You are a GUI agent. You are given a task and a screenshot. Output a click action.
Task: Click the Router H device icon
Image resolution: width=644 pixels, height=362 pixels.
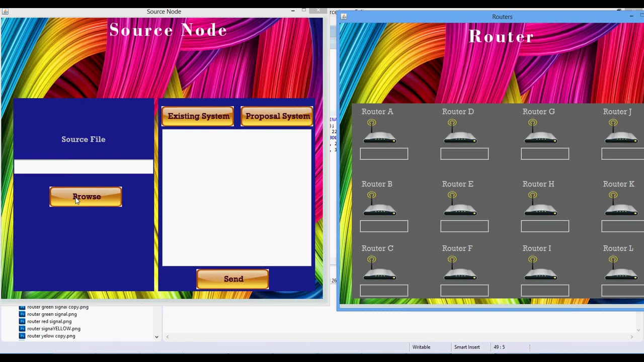[540, 204]
